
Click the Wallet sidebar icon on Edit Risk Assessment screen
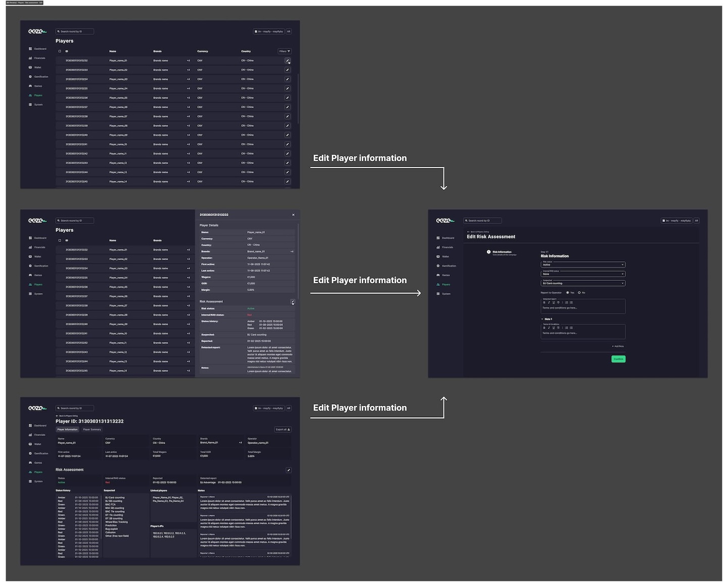coord(438,257)
